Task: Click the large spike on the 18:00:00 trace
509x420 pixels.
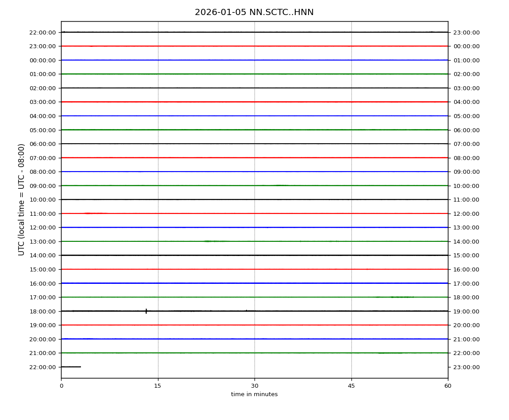Action: (146, 311)
